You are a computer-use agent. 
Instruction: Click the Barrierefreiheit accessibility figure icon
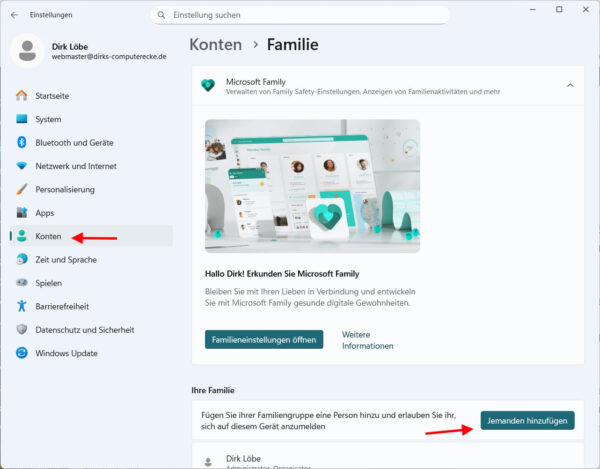click(22, 306)
